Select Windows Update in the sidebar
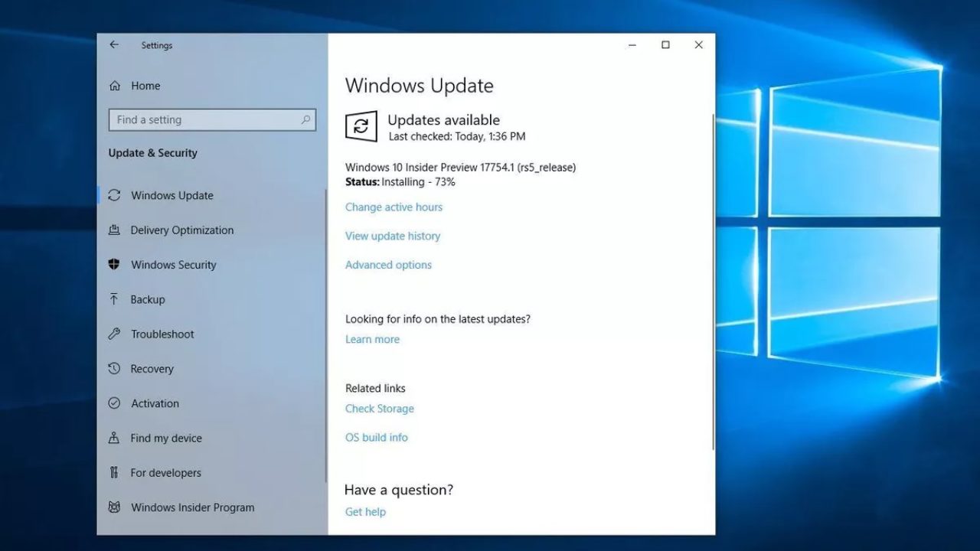The height and width of the screenshot is (551, 980). click(171, 195)
